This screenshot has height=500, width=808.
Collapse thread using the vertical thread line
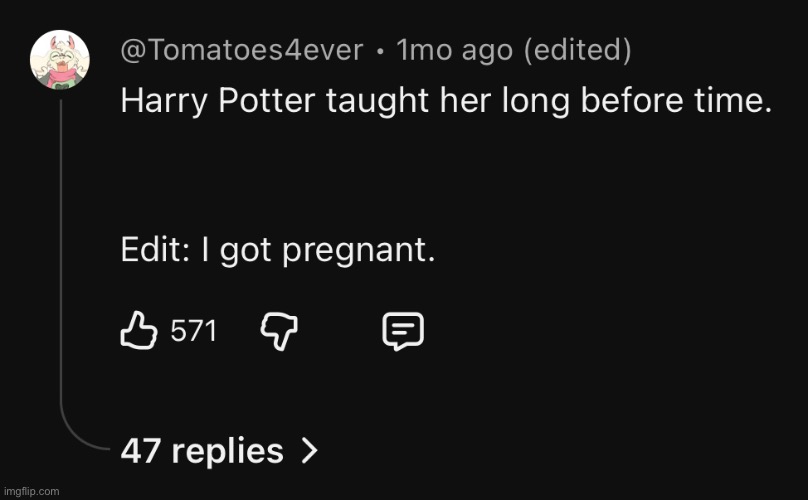click(x=61, y=250)
